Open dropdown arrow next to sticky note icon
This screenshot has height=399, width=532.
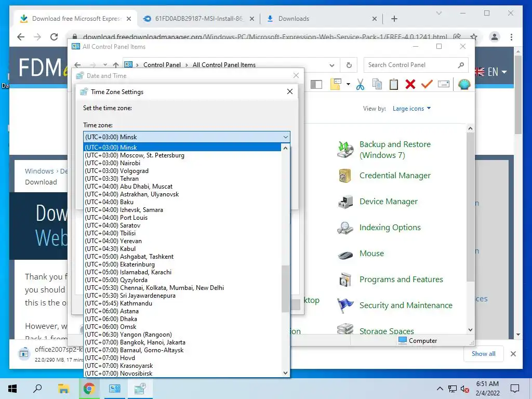pos(348,84)
